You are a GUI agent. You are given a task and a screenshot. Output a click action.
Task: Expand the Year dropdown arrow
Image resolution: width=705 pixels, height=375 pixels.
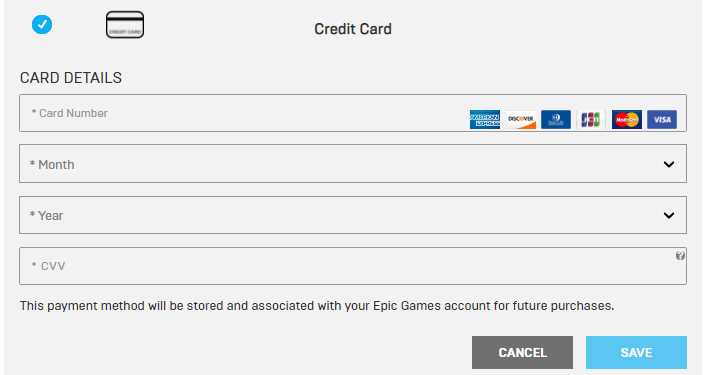click(x=669, y=215)
